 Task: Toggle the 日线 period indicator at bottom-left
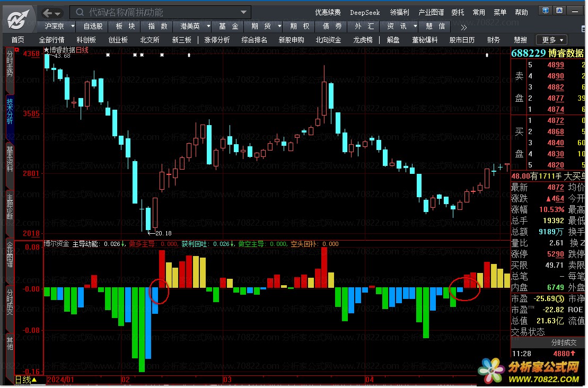[26, 380]
